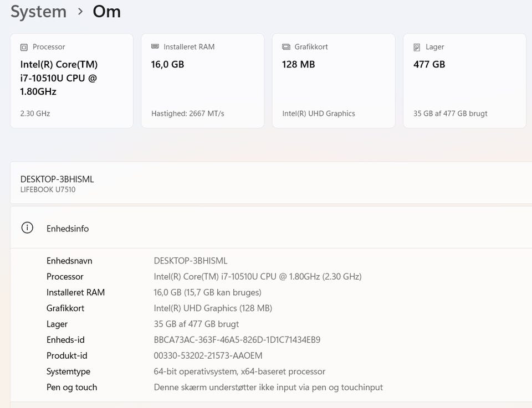This screenshot has width=532, height=408.
Task: Select the Lager row value in the Enhedsinfo list
Action: pyautogui.click(x=196, y=324)
